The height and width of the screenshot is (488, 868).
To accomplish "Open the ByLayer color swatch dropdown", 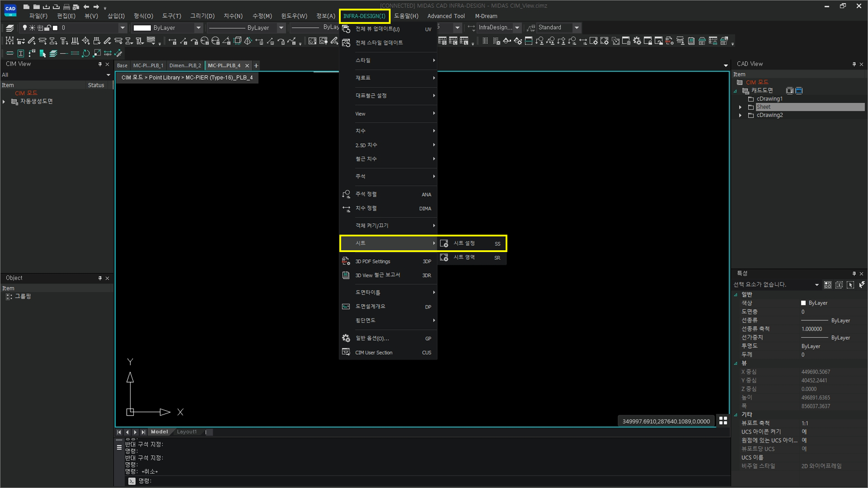I will click(x=198, y=28).
